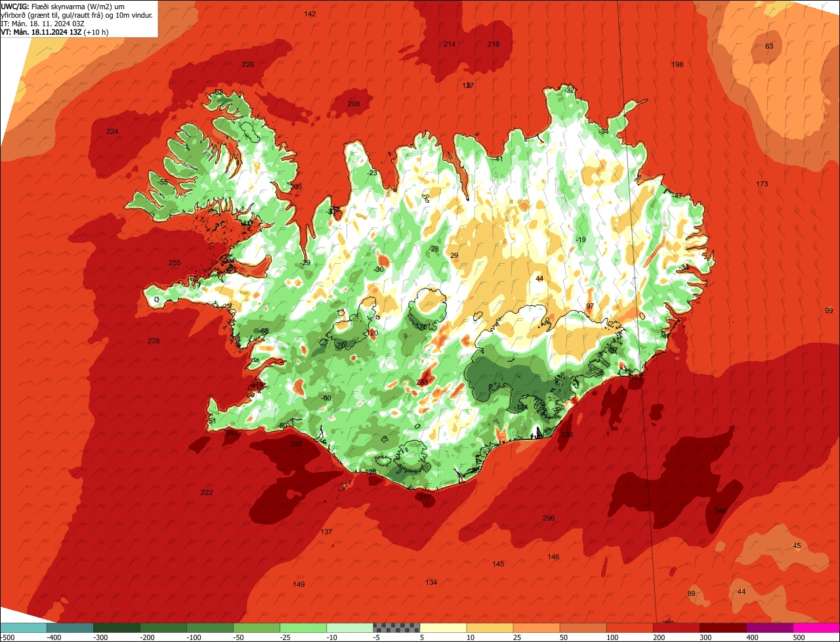The height and width of the screenshot is (642, 840).
Task: Select the value 222 in the southwest sea
Action: (x=207, y=492)
